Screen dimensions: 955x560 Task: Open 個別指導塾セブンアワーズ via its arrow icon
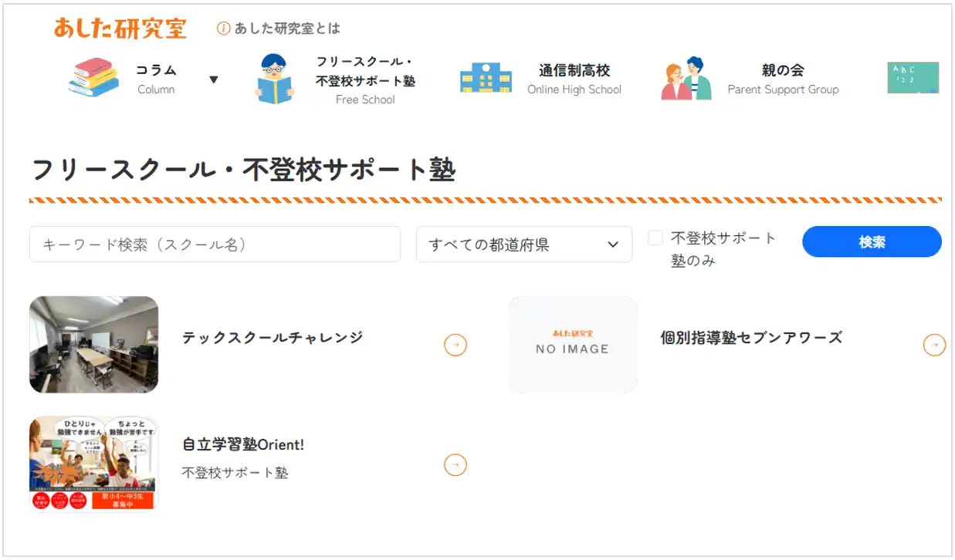pyautogui.click(x=934, y=345)
